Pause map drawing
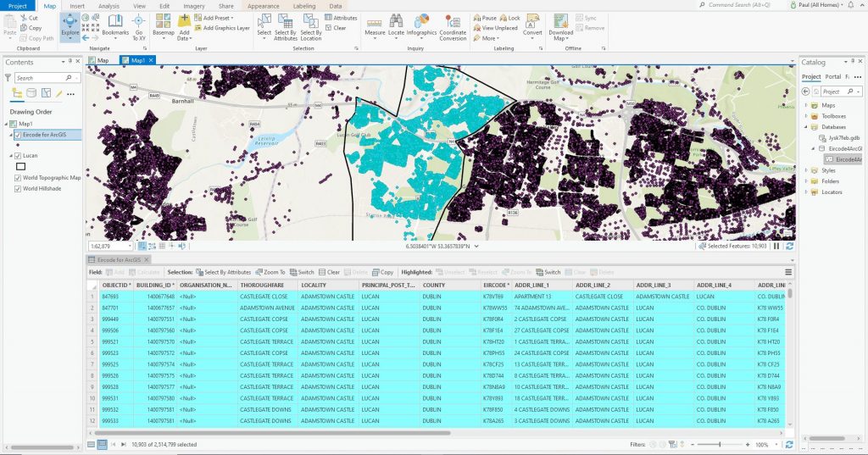Viewport: 868px width, 455px height. pos(776,246)
